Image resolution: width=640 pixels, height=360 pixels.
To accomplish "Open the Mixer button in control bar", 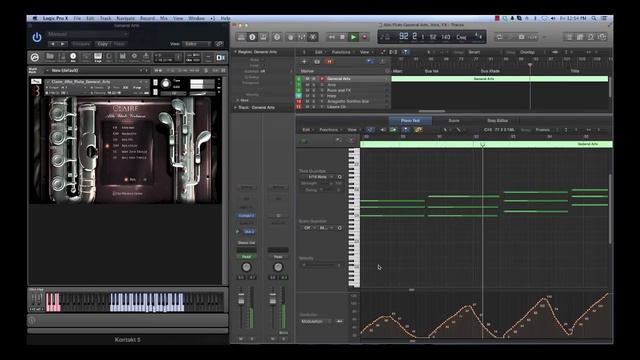I will [x=302, y=37].
